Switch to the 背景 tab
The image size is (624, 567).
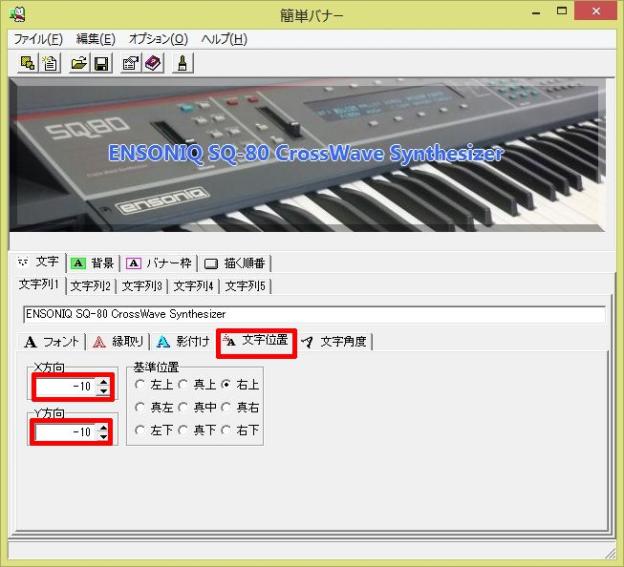coord(92,263)
